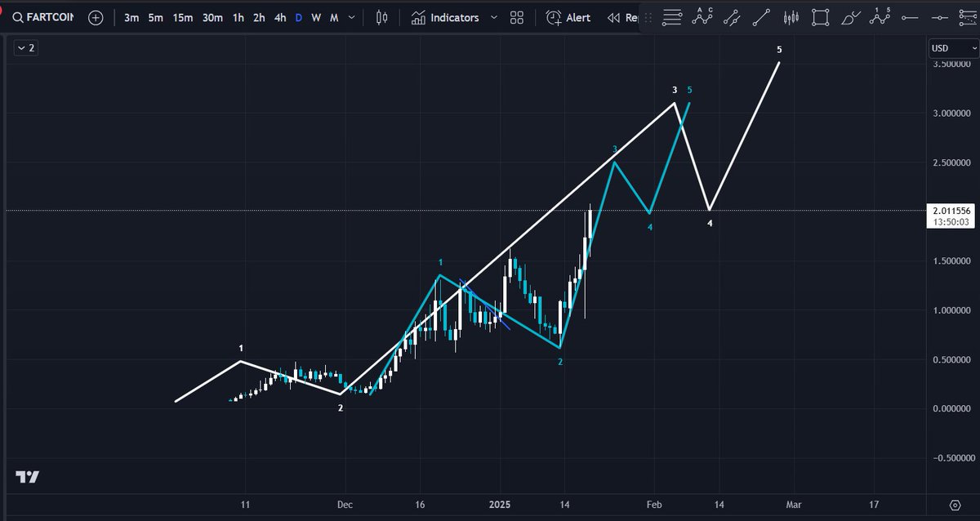The height and width of the screenshot is (521, 980).
Task: Select the ABC pattern drawing tool
Action: [701, 17]
